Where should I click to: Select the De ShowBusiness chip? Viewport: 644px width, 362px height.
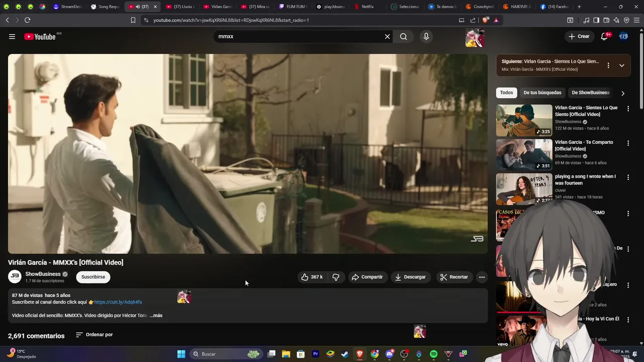(591, 93)
